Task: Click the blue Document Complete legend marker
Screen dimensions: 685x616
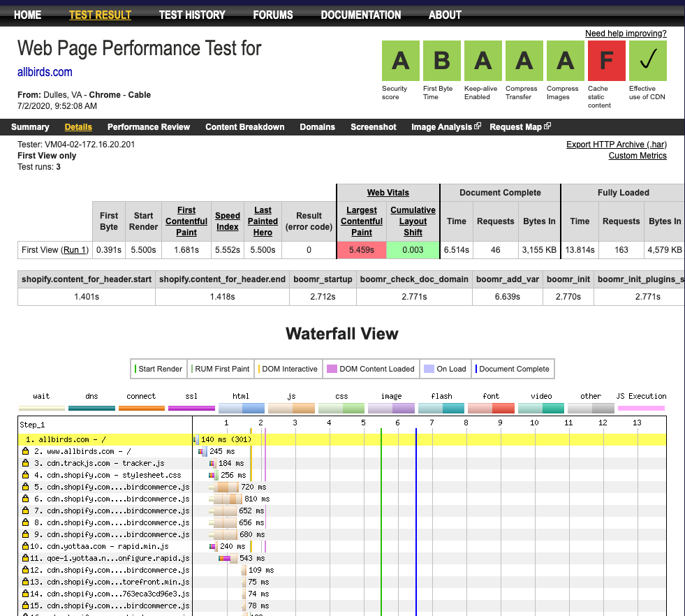Action: [x=476, y=369]
